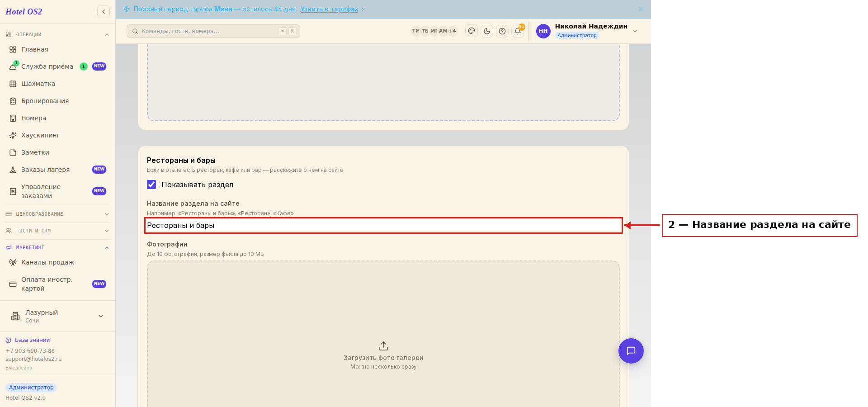Image resolution: width=868 pixels, height=407 pixels.
Task: Click the Рестораны и бары section heading
Action: click(x=181, y=160)
